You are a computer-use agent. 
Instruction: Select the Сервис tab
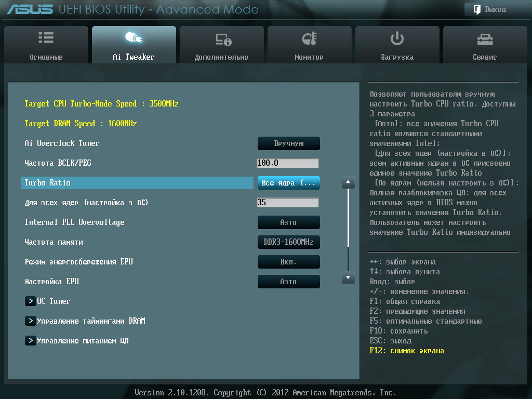(485, 45)
